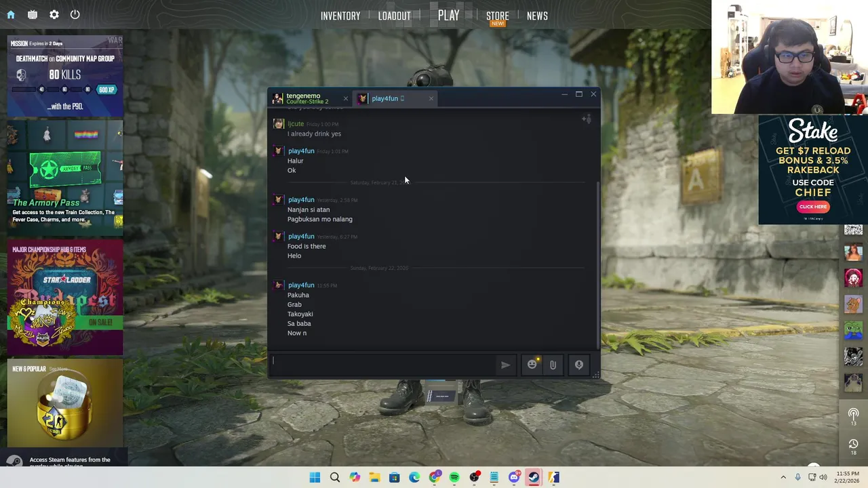Click the tray microphone icon
Screen dimensions: 868x488
797,477
